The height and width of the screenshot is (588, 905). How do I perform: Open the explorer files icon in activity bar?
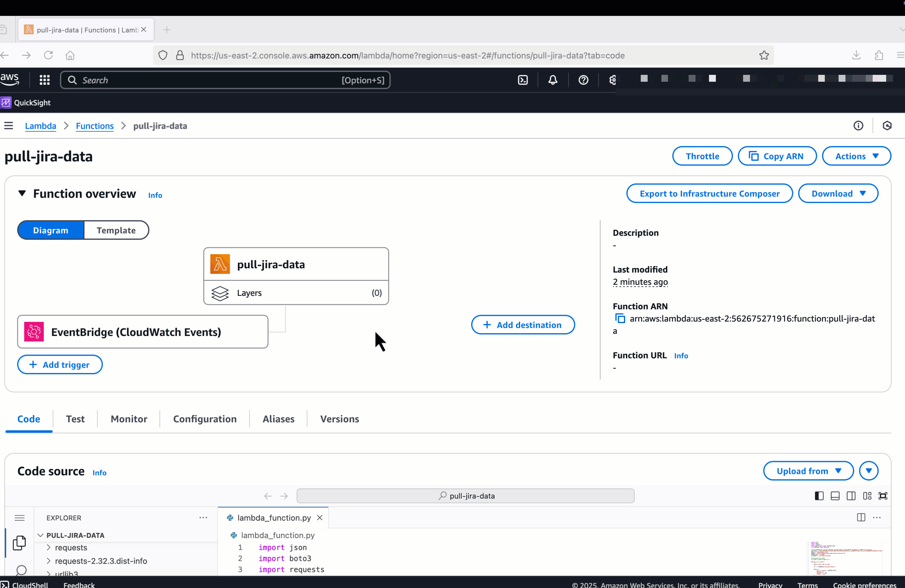point(19,542)
